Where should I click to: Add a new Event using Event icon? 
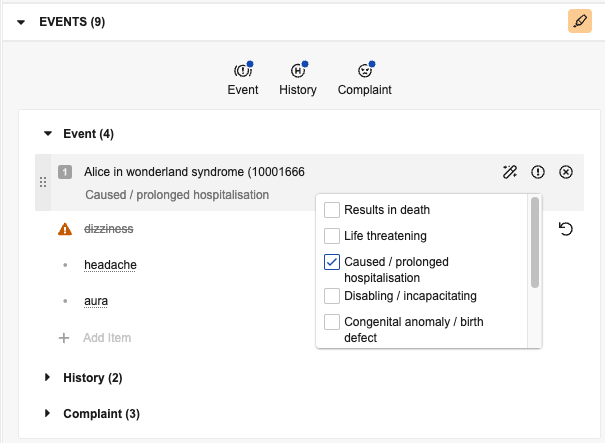coord(242,72)
